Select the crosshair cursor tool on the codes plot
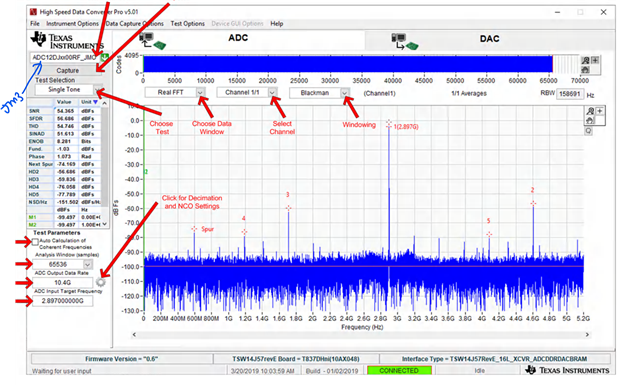Image resolution: width=640 pixels, height=385 pixels. (595, 60)
